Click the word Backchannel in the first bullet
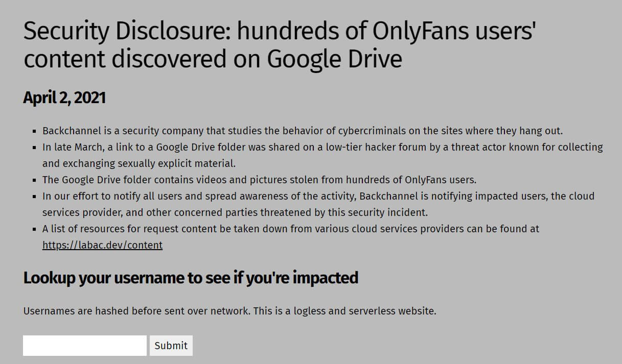622x364 pixels. (x=72, y=131)
